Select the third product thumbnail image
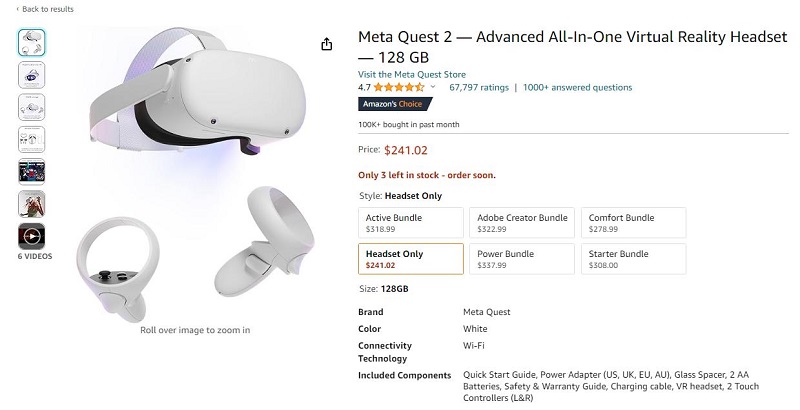Screen dimensions: 800x410 pos(32,107)
